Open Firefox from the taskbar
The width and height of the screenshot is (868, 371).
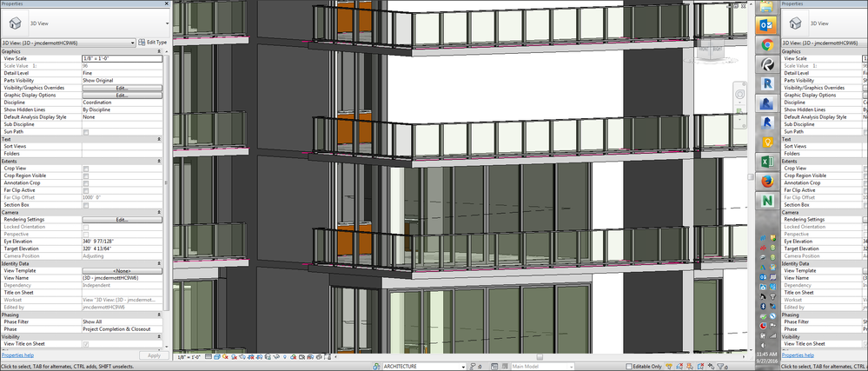point(766,181)
